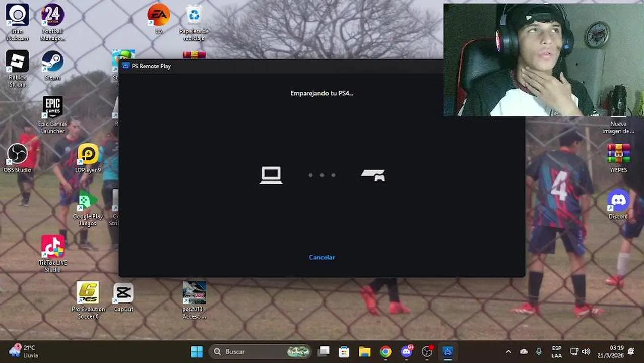
Task: Open the weather widget showing 21°C Lluvia
Action: [24, 352]
